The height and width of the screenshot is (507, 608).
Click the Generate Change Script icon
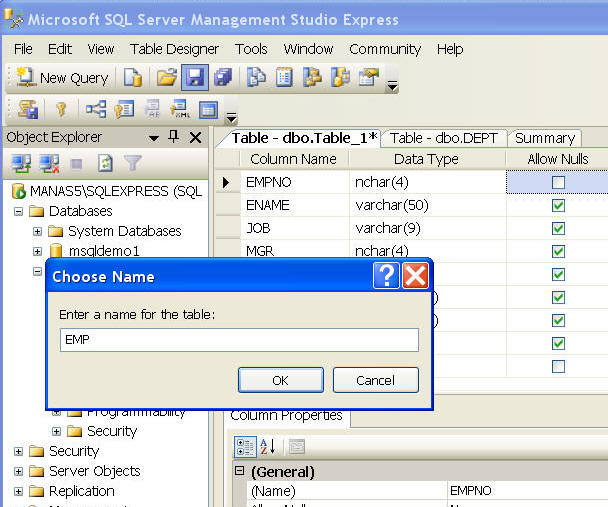28,109
